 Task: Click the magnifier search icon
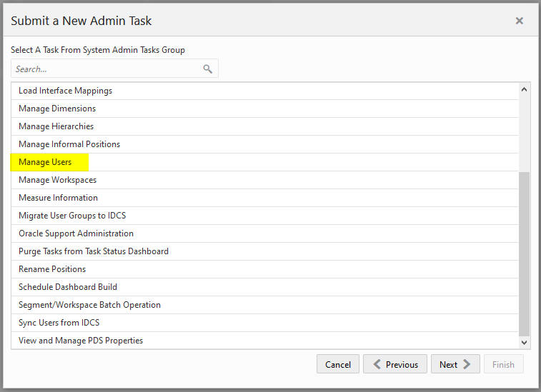[x=207, y=69]
